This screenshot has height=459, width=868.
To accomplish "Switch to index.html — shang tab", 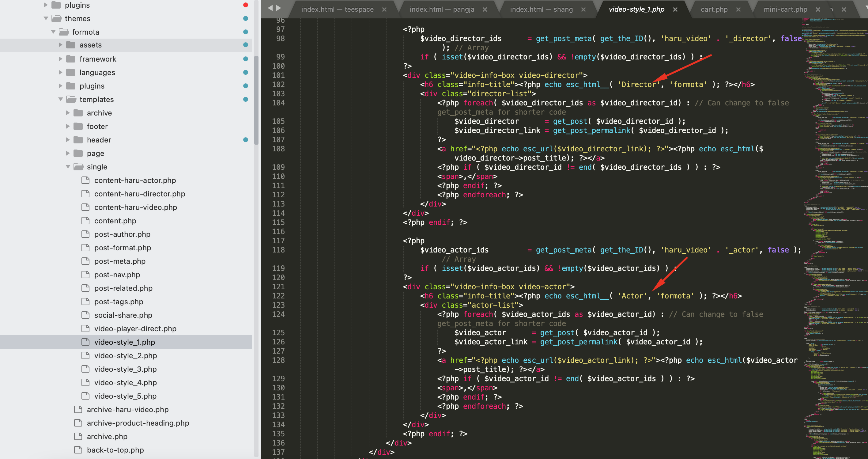I will (x=541, y=9).
